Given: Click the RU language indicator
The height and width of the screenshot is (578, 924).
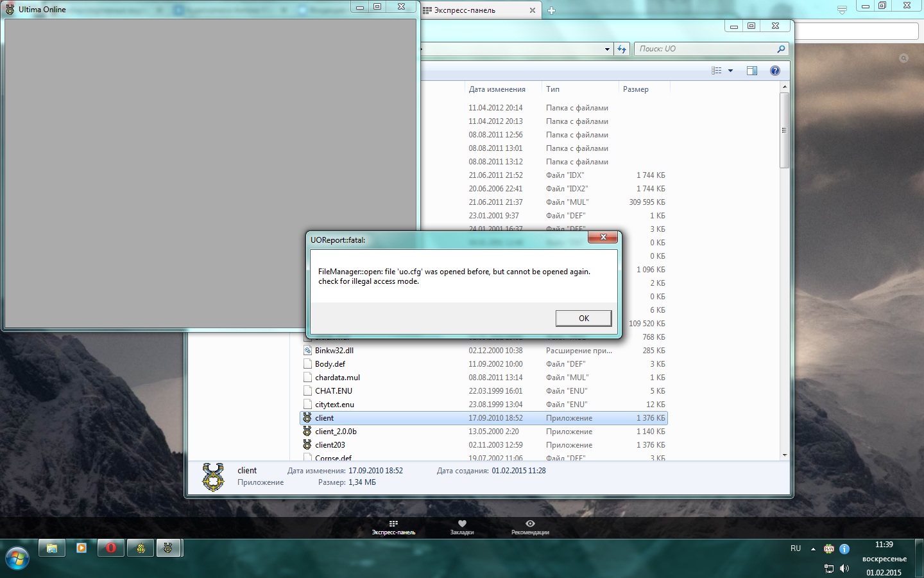Looking at the screenshot, I should [796, 548].
